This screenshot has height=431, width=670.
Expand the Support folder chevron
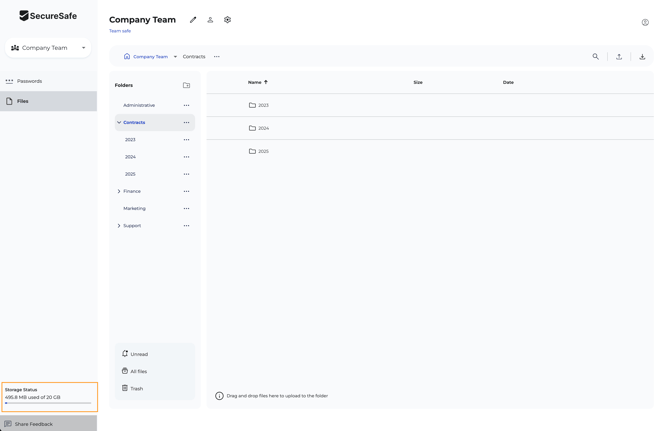(119, 226)
